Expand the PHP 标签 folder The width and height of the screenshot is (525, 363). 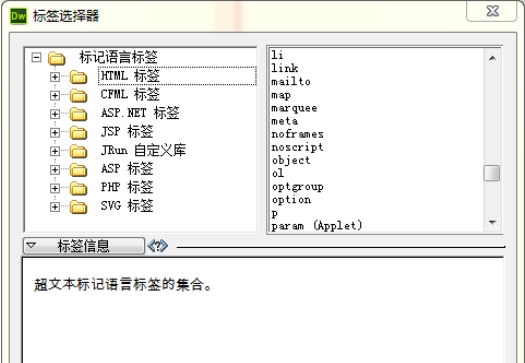pos(55,189)
